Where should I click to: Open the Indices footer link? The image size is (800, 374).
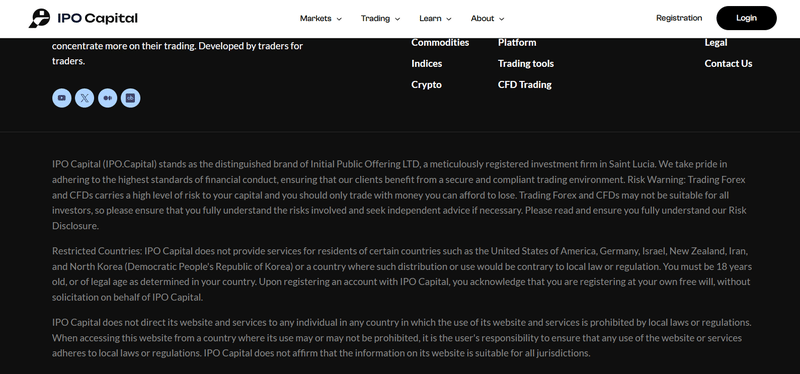tap(427, 64)
